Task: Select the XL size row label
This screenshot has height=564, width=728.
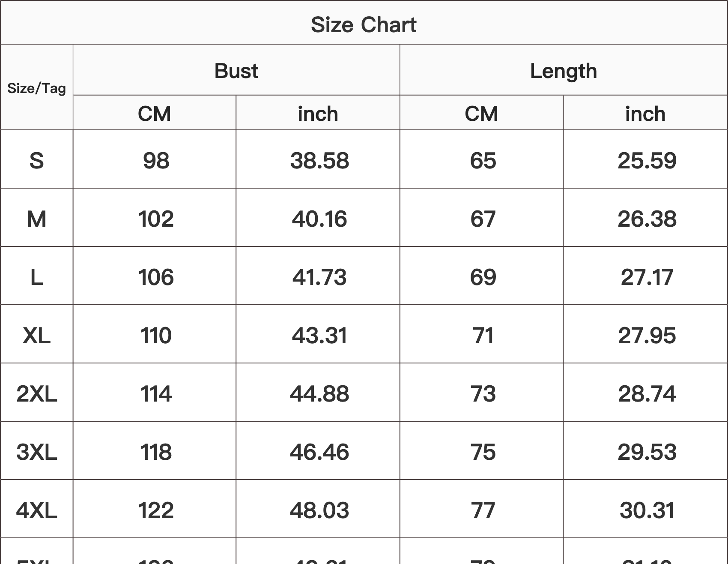Action: 36,335
